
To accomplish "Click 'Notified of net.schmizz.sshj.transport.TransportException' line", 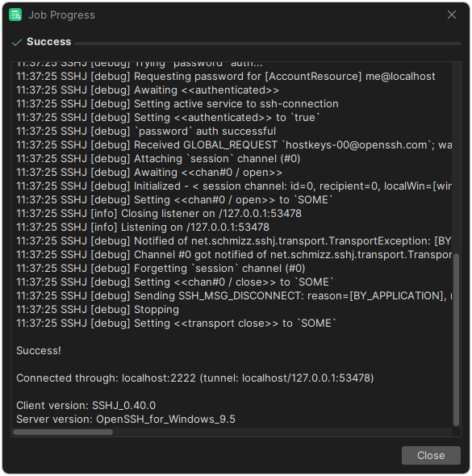I will 234,240.
